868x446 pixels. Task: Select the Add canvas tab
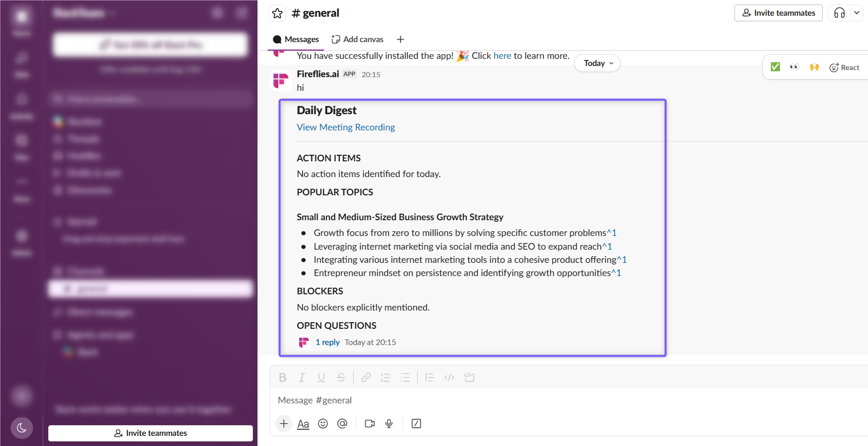(x=358, y=40)
